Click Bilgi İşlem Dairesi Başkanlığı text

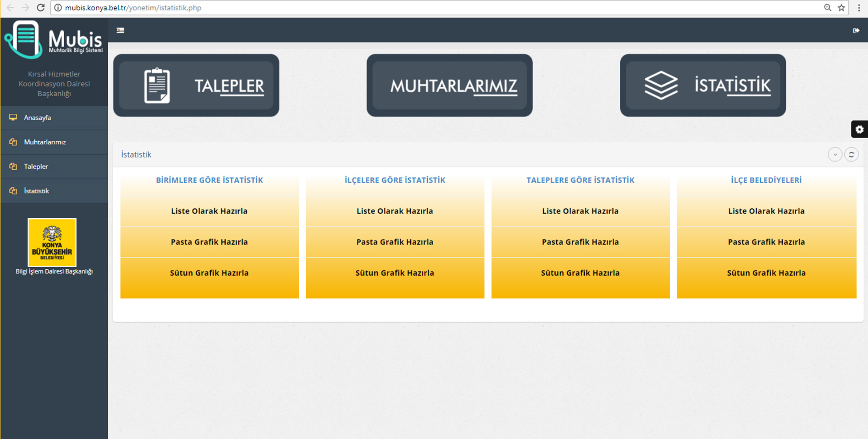click(x=54, y=272)
